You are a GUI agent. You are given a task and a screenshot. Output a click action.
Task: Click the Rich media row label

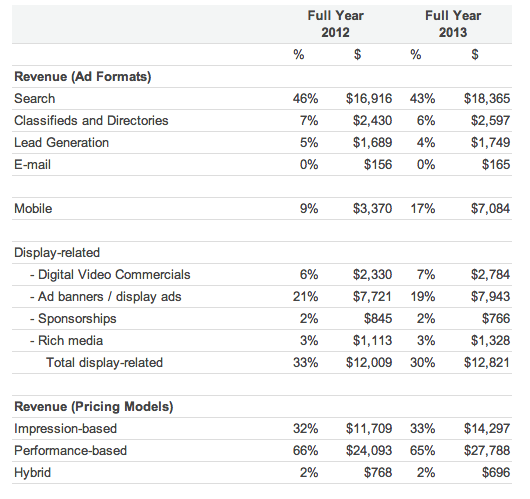[66, 340]
